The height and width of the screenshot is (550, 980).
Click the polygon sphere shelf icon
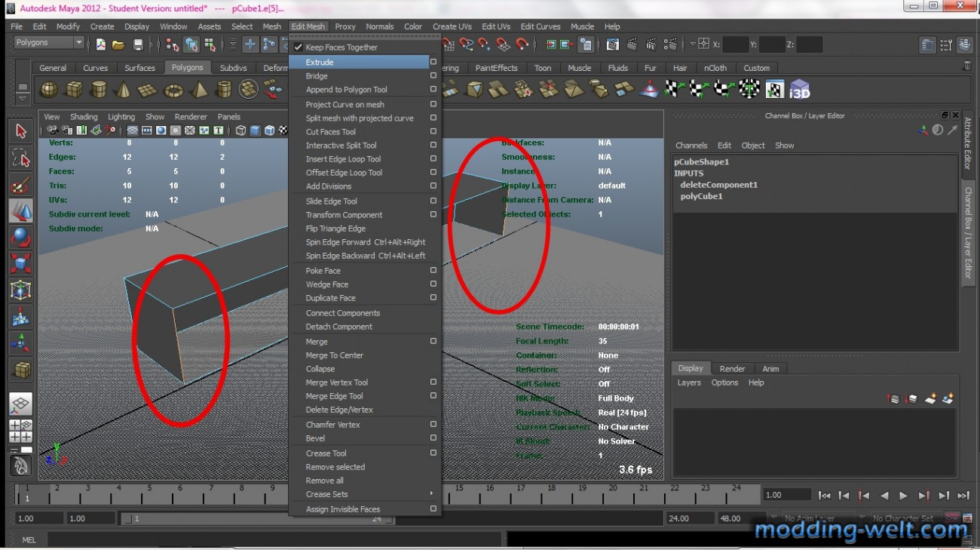(49, 91)
